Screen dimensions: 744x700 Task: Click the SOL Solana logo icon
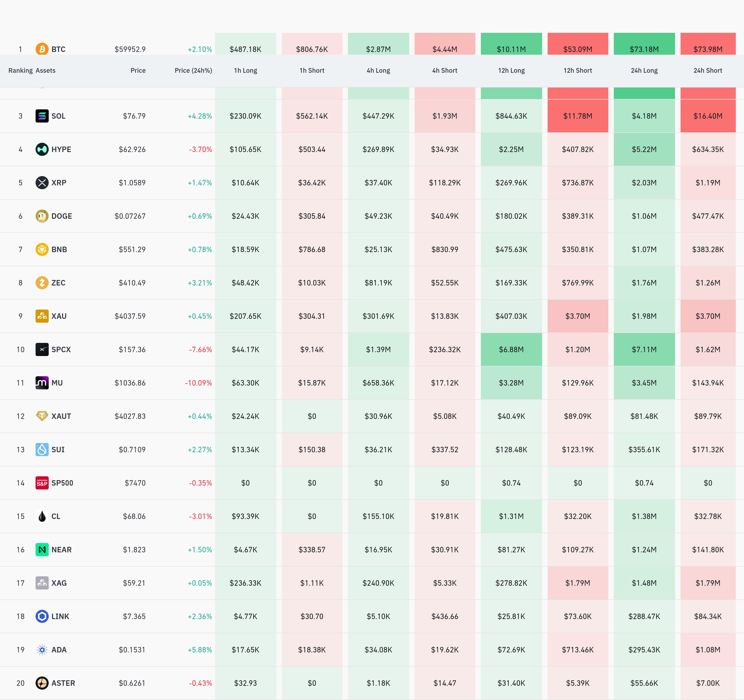(x=42, y=116)
